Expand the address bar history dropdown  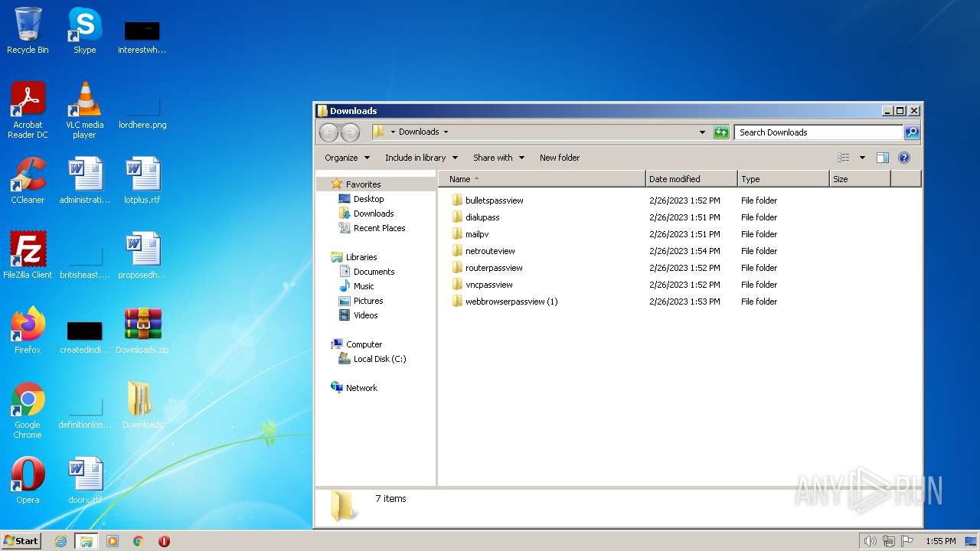click(702, 132)
